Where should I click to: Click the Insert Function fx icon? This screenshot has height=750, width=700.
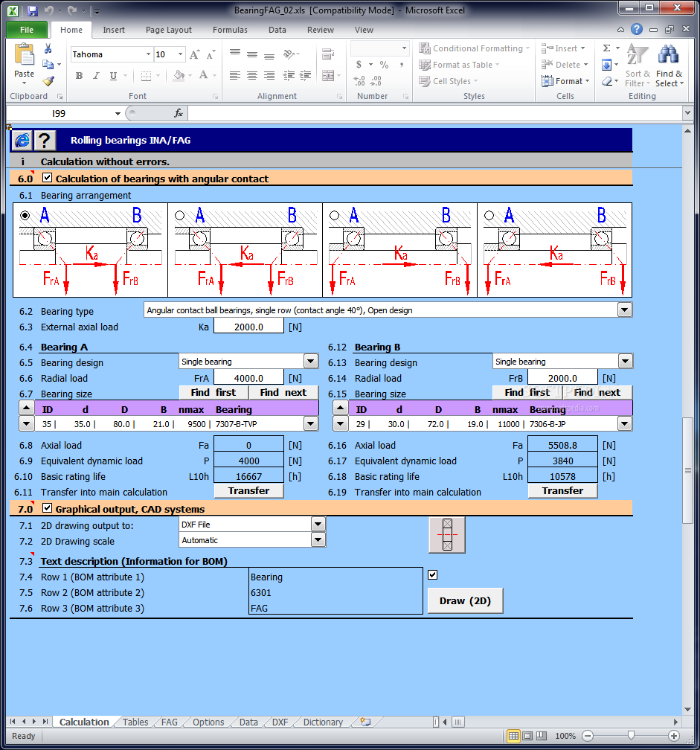(179, 113)
